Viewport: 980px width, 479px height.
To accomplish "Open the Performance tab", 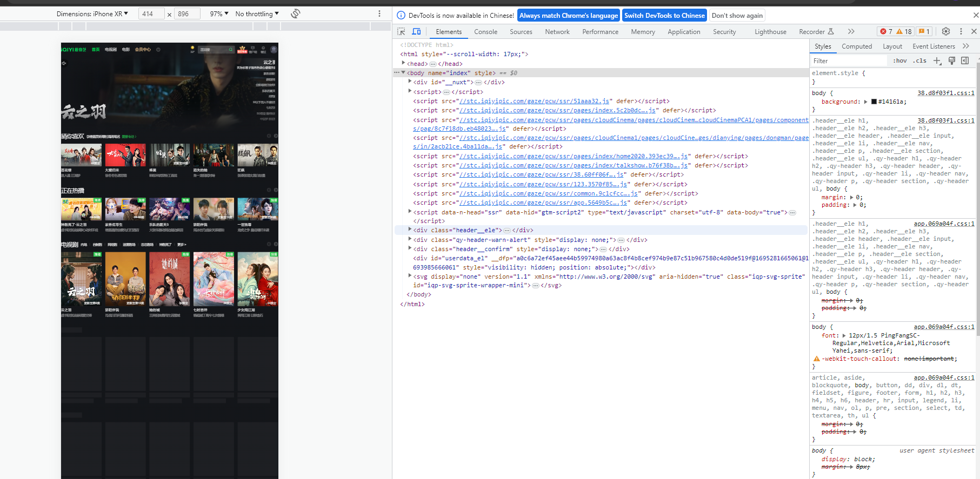I will pos(600,32).
